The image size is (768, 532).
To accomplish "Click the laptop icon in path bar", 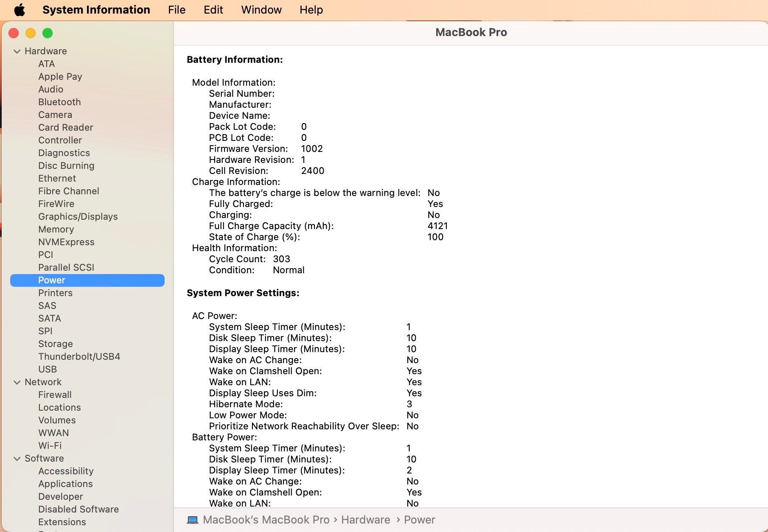I will coord(193,520).
